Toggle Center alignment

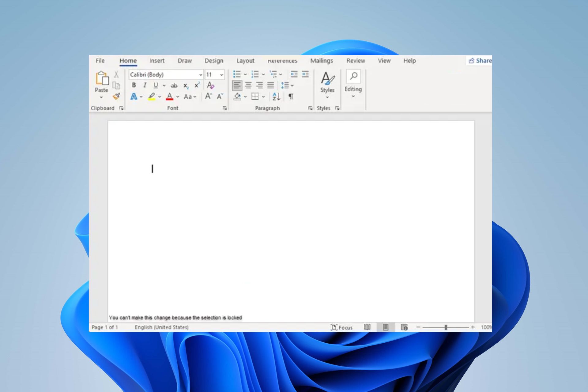[248, 85]
